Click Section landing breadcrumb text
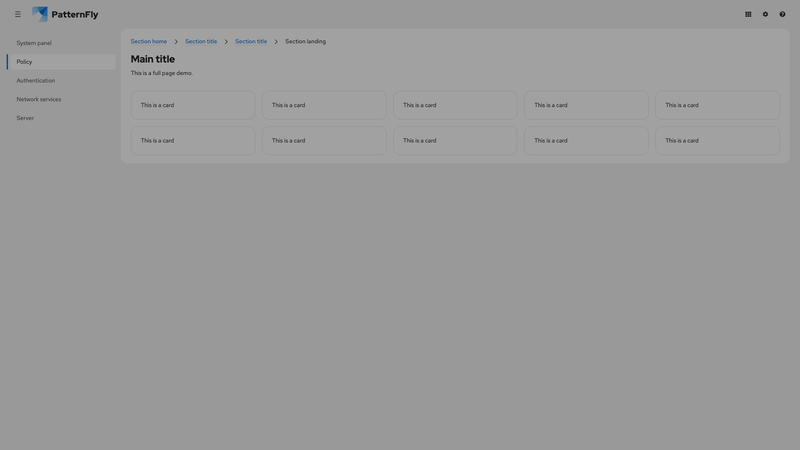 305,41
